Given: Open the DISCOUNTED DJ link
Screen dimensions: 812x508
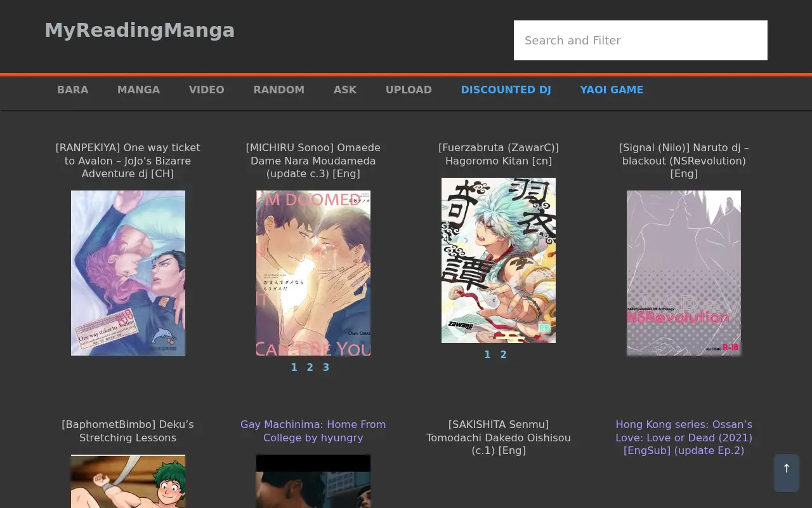Looking at the screenshot, I should coord(506,90).
